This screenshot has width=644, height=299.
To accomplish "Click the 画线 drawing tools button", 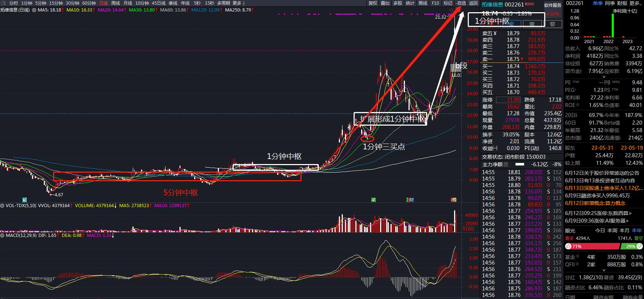I will 423,3.
